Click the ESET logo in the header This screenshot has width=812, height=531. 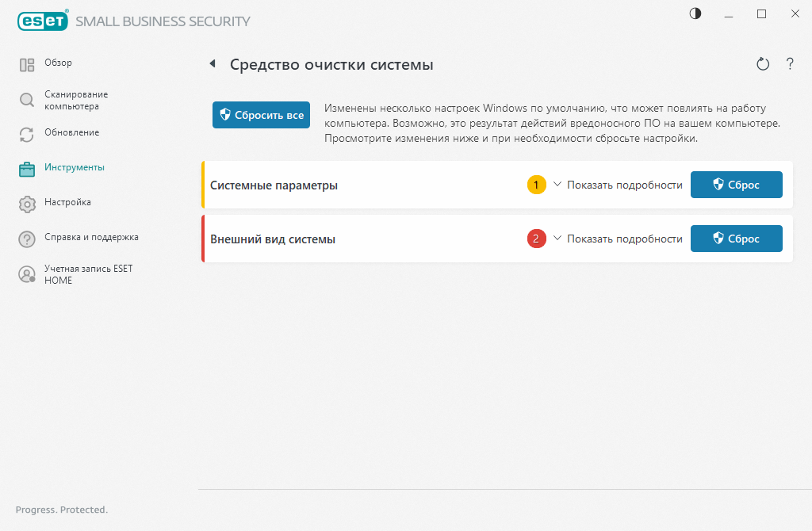[43, 21]
